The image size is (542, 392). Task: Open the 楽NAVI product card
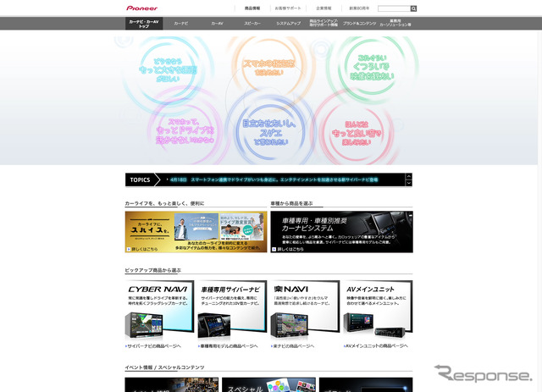coord(305,310)
